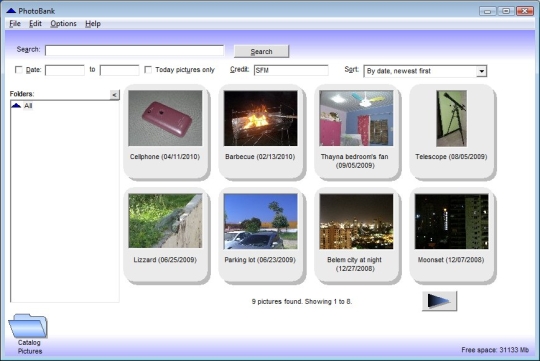Screen dimensions: 540x361
Task: Open the Help menu
Action: click(x=93, y=24)
